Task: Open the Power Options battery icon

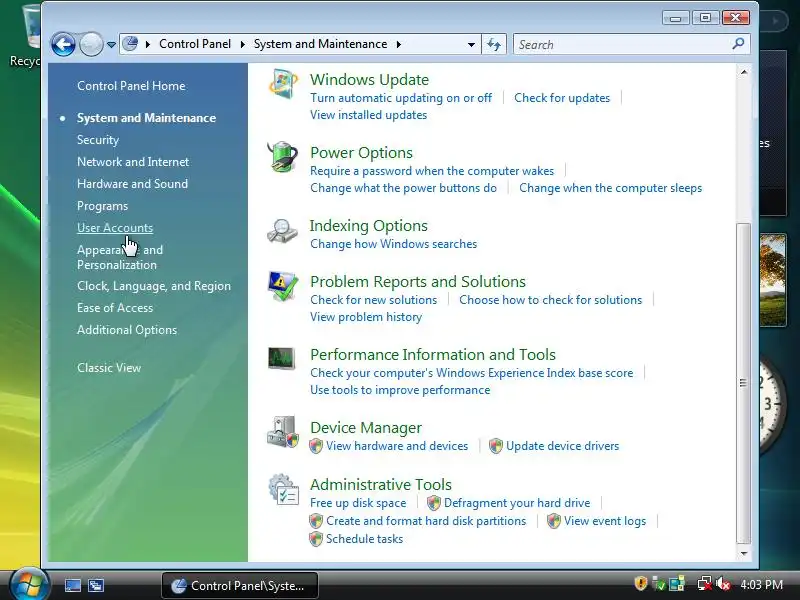Action: pos(282,157)
